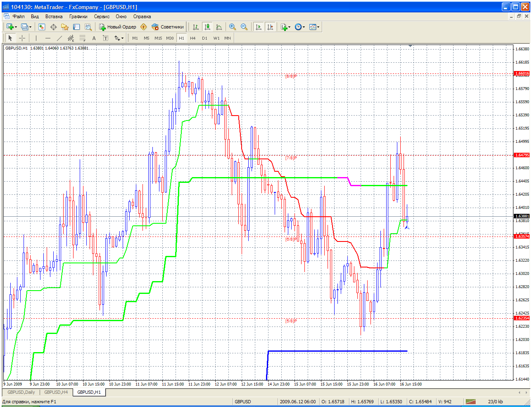Screen dimensions: 532x407
Task: Toggle Expert Advisors (Советники)
Action: tap(167, 27)
